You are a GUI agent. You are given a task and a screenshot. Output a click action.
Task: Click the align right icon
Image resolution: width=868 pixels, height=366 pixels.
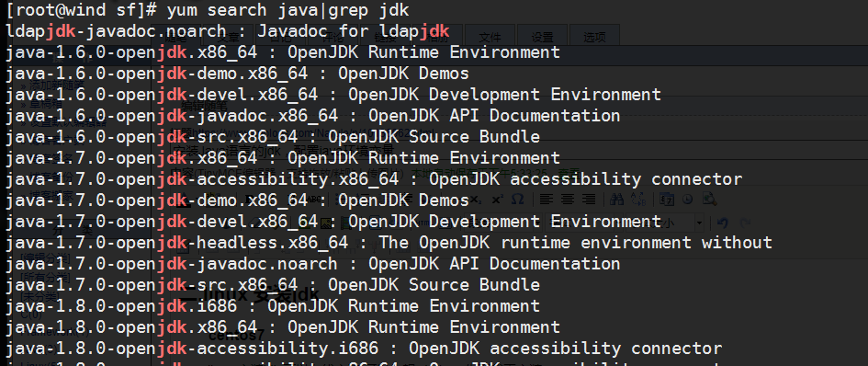(x=589, y=199)
